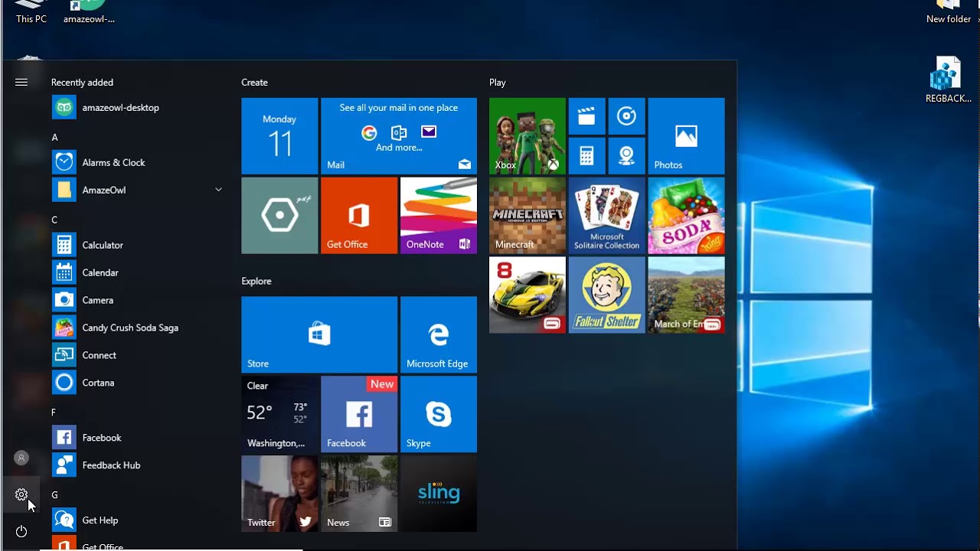Open the Facebook tile marked New

coord(359,414)
